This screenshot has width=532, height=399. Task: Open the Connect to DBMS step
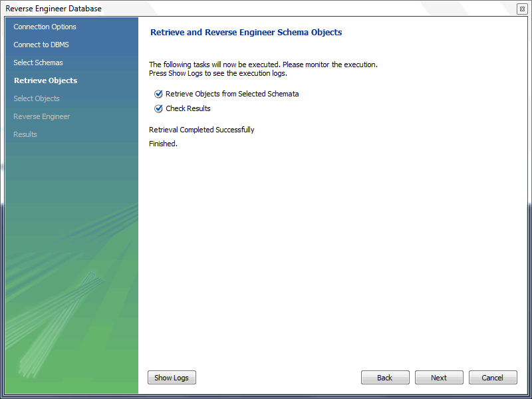pos(41,45)
